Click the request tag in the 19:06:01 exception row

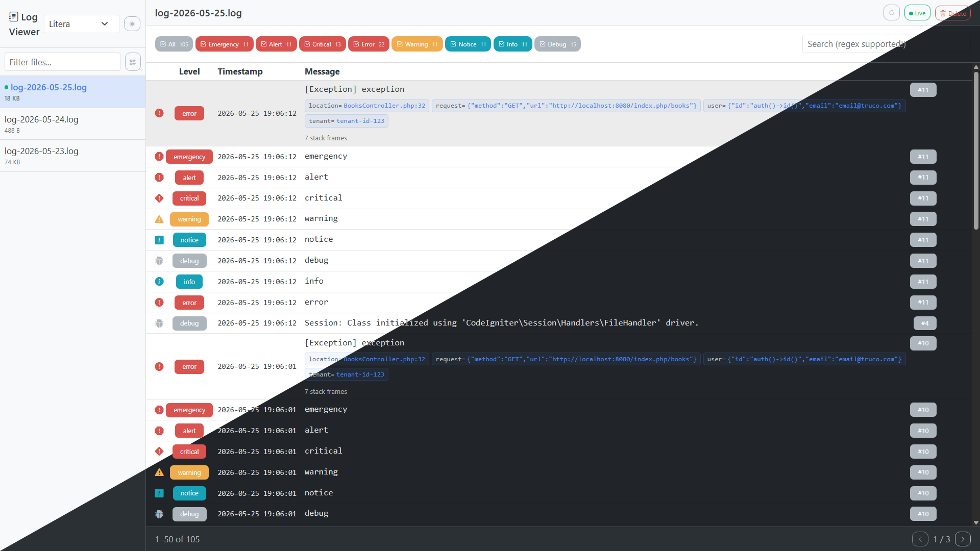point(566,359)
